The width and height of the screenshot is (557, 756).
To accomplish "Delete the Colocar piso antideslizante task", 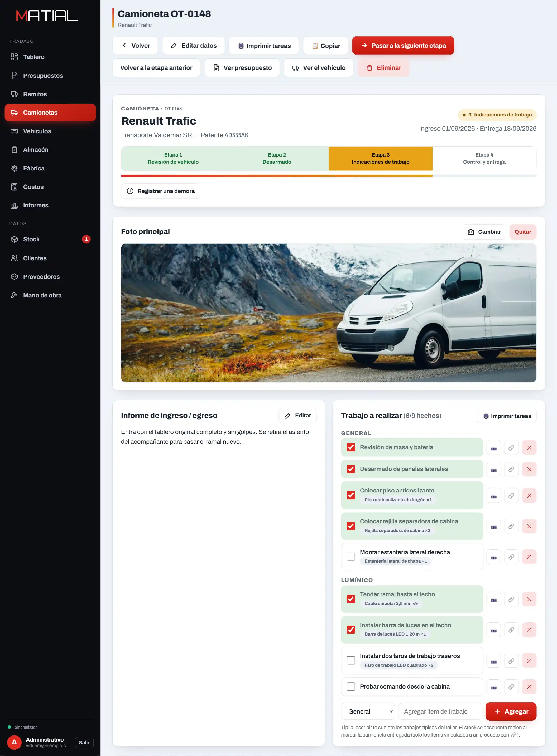I will [529, 496].
